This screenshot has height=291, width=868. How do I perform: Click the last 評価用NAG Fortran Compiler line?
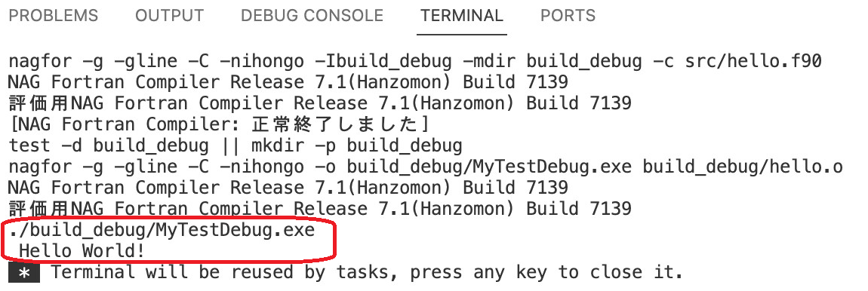pos(319,209)
